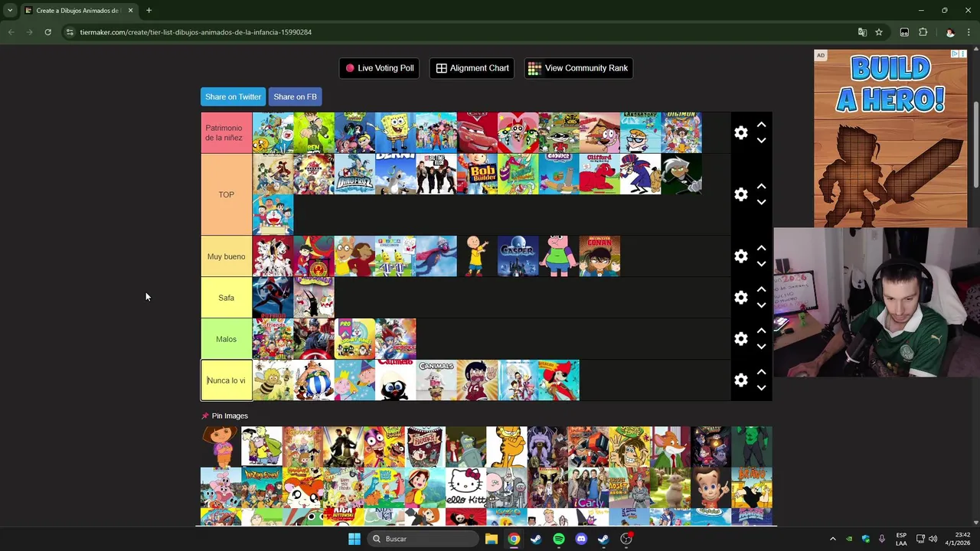Pick Bender Futurama from image pool
Viewport: 980px width, 551px height.
tap(466, 446)
